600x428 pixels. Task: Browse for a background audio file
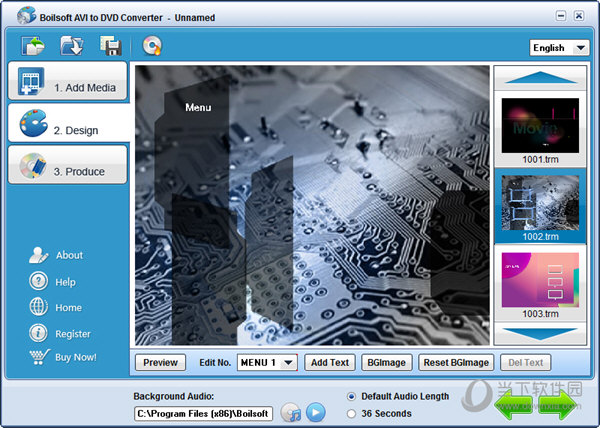click(290, 413)
